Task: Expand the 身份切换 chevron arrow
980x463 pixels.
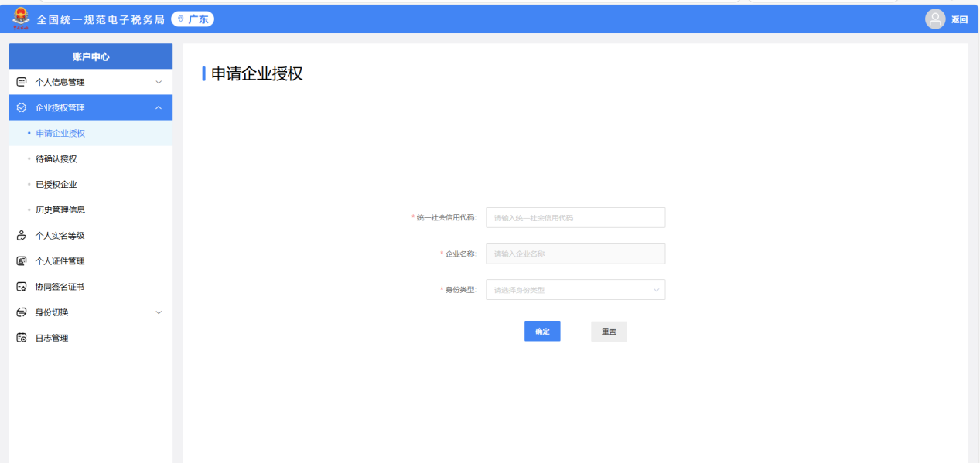Action: click(159, 312)
